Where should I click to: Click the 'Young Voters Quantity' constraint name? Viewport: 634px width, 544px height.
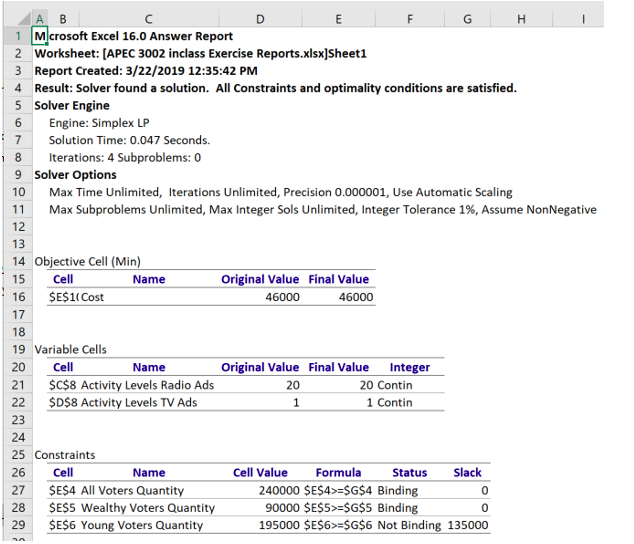point(141,525)
